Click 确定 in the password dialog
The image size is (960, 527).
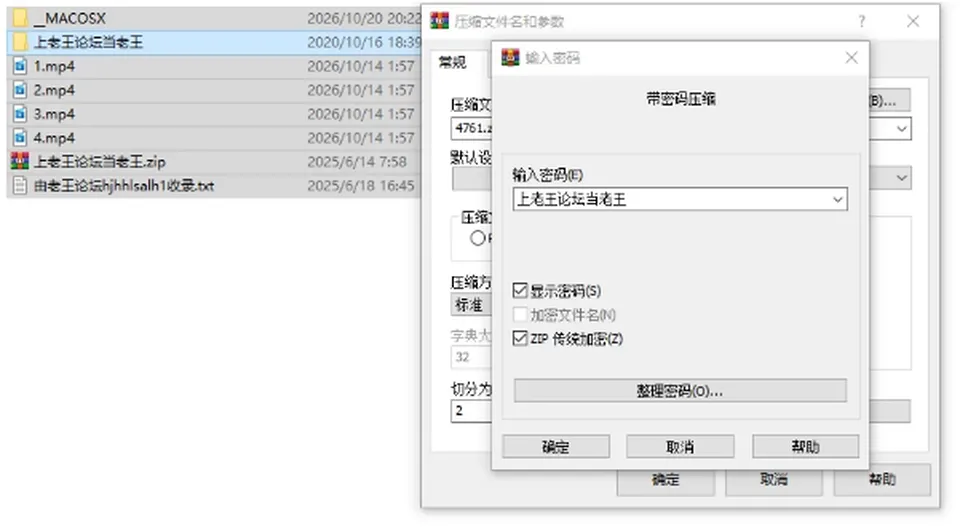pyautogui.click(x=556, y=447)
